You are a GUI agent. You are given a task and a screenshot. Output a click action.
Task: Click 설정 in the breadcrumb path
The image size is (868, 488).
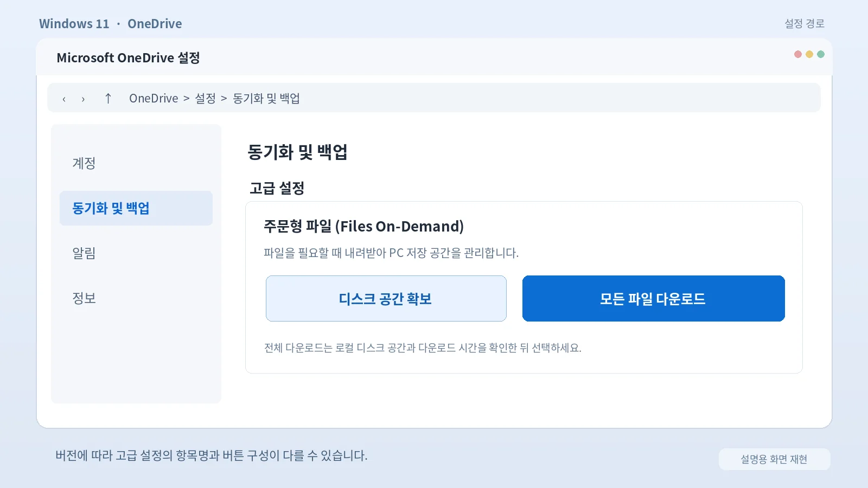[205, 98]
